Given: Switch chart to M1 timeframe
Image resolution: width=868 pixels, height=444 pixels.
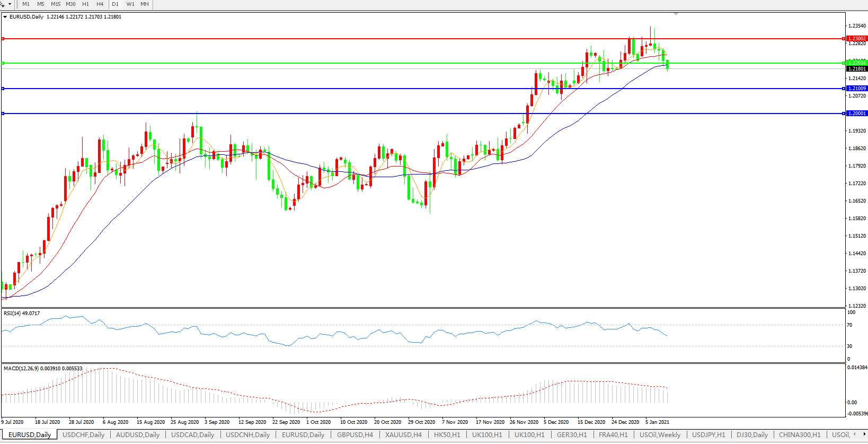Looking at the screenshot, I should point(26,4).
